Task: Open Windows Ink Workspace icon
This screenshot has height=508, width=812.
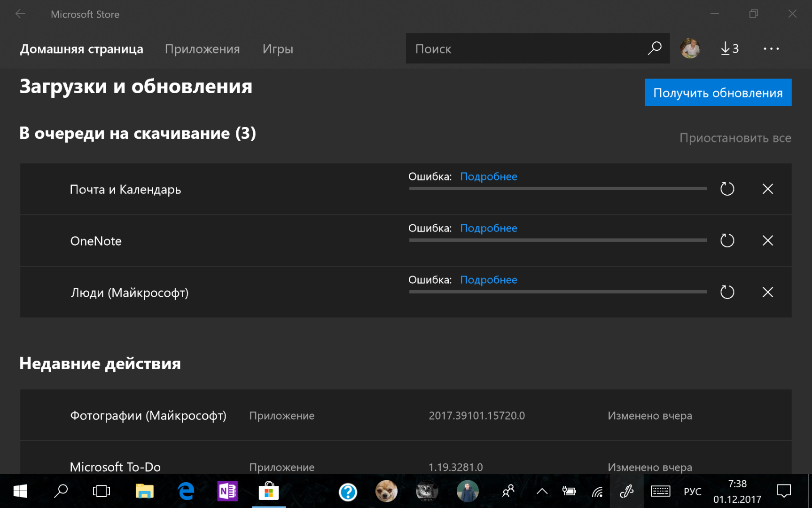Action: [x=626, y=492]
